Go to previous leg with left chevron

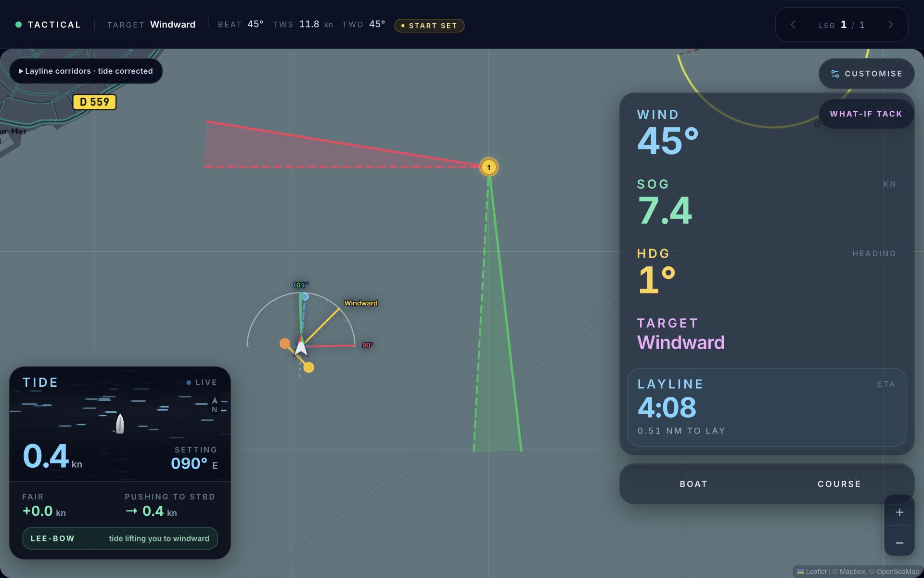pos(793,25)
